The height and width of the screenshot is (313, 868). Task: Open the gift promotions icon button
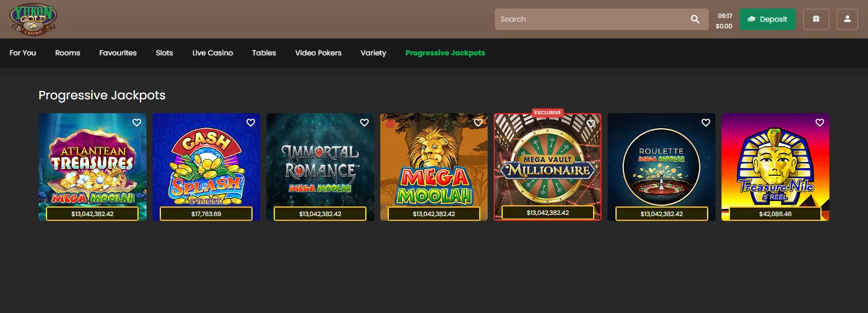[816, 19]
